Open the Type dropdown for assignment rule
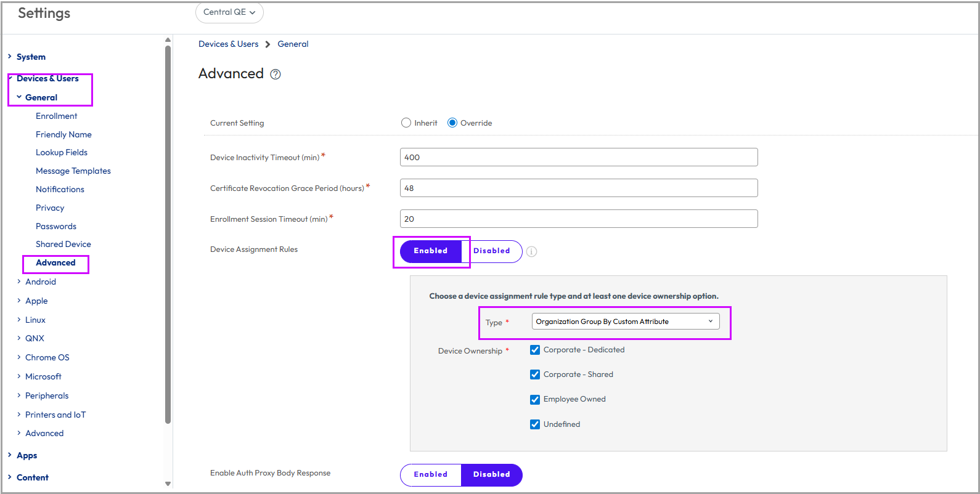 point(626,322)
